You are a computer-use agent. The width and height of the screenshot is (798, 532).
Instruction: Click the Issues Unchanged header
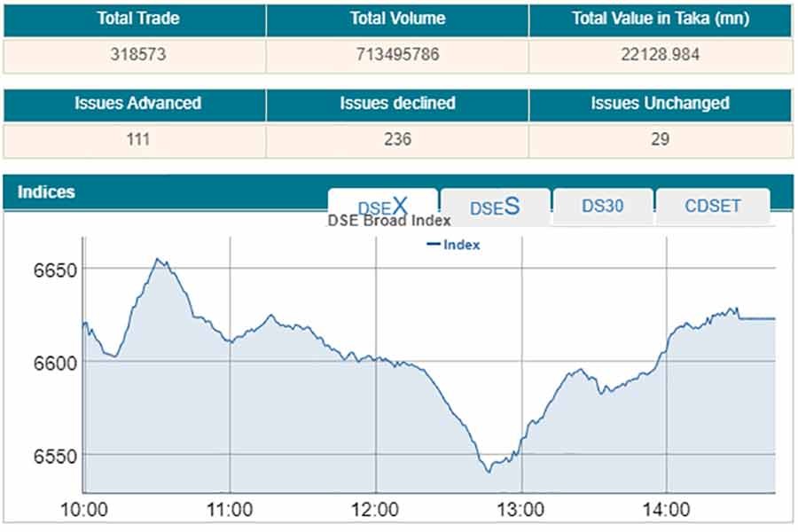[x=661, y=103]
